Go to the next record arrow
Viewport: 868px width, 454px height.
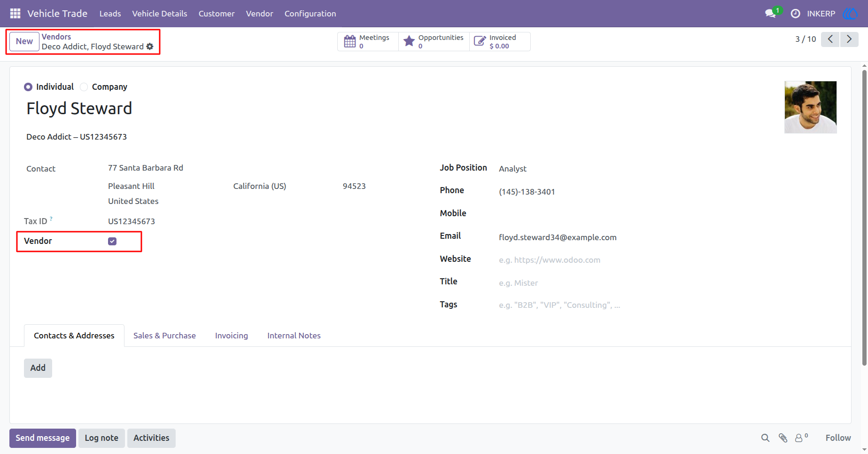click(849, 39)
